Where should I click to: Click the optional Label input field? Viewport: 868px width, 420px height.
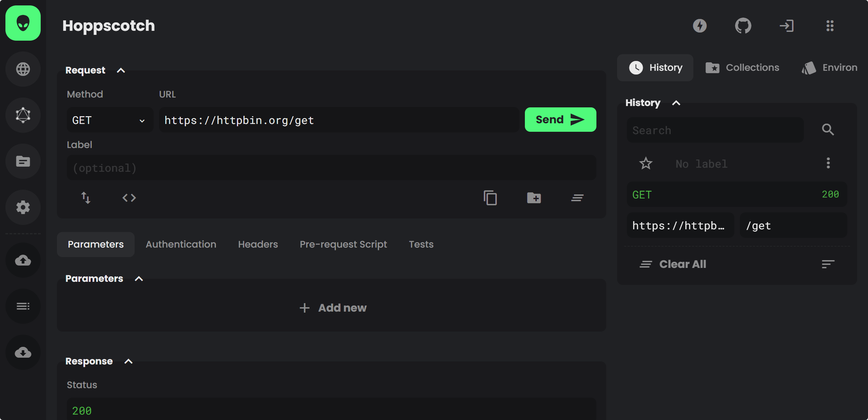[x=331, y=168]
